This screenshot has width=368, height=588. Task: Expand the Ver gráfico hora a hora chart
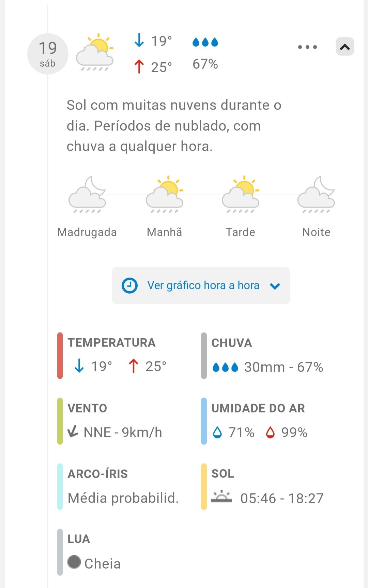click(203, 285)
